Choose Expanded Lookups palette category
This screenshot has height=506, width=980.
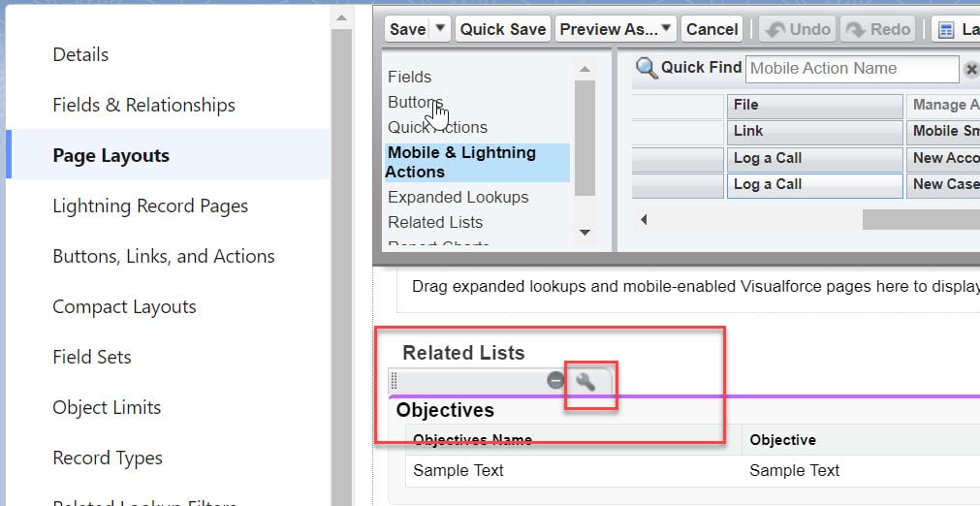[458, 197]
